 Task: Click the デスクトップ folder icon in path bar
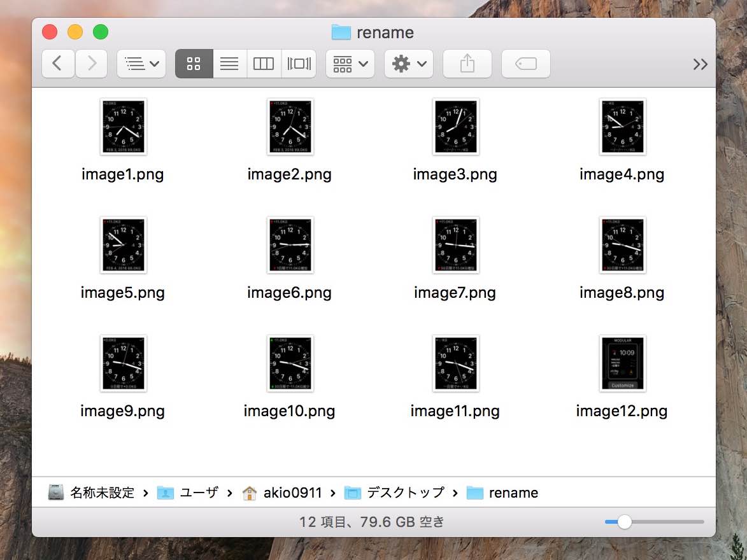coord(353,493)
